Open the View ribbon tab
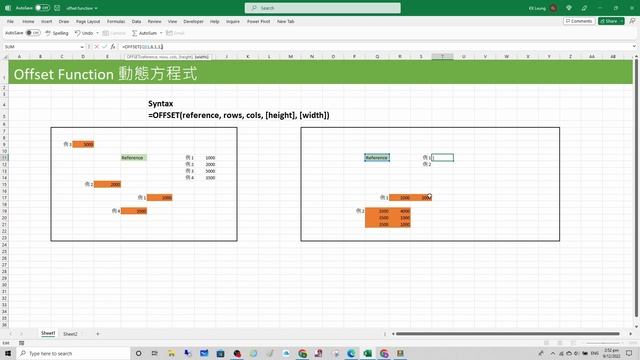 (x=173, y=21)
